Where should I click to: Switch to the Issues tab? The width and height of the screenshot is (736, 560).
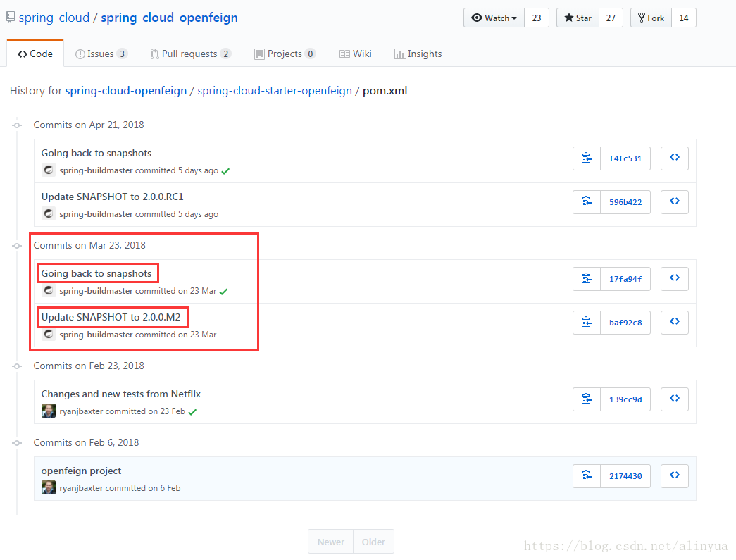pos(101,54)
